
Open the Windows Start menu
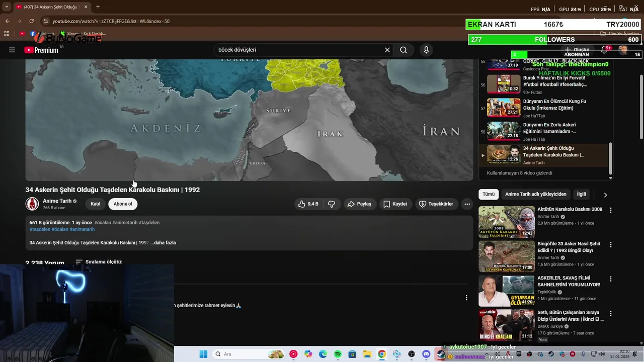[x=203, y=354]
